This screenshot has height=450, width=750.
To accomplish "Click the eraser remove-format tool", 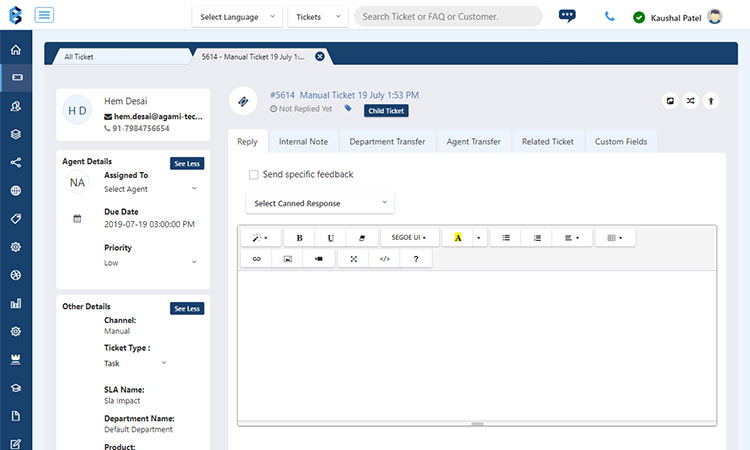I will [x=362, y=238].
